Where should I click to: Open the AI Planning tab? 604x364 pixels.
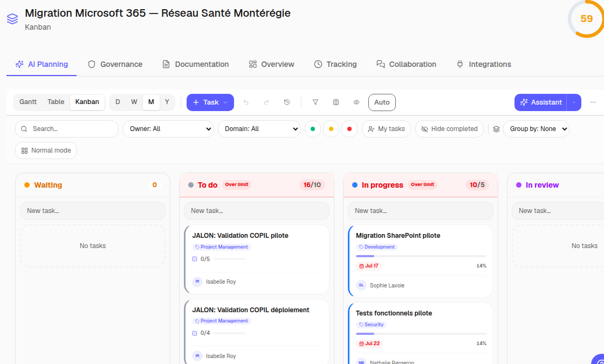tap(42, 64)
